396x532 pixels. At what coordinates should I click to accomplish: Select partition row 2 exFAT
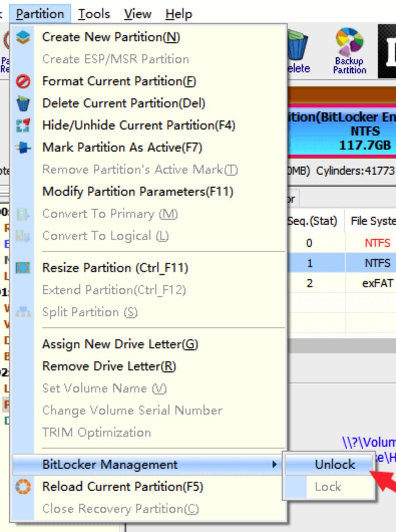(342, 283)
